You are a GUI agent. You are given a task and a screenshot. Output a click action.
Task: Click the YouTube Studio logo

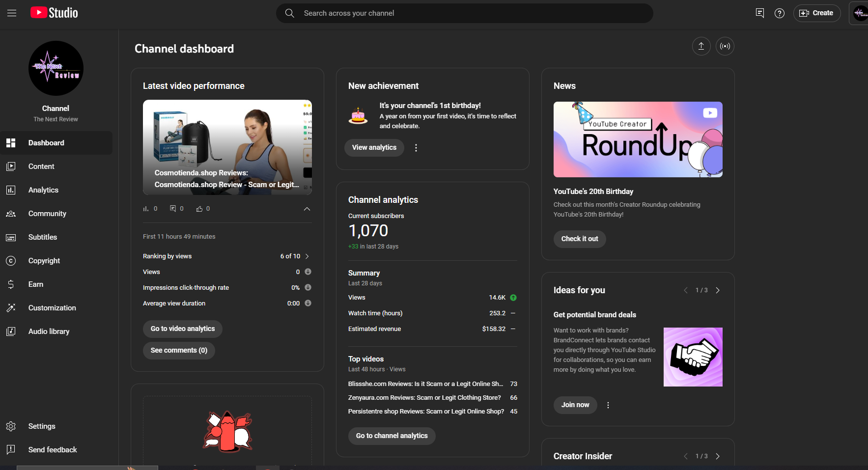tap(54, 13)
